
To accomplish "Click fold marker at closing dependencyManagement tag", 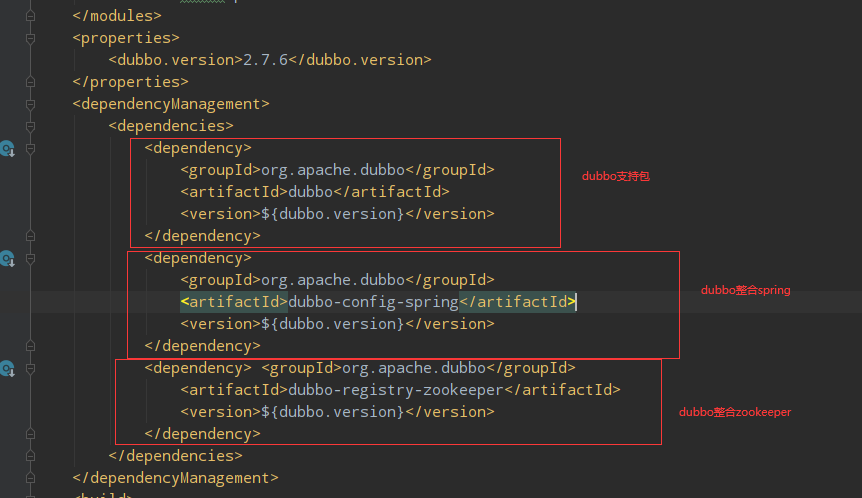I will click(x=31, y=478).
